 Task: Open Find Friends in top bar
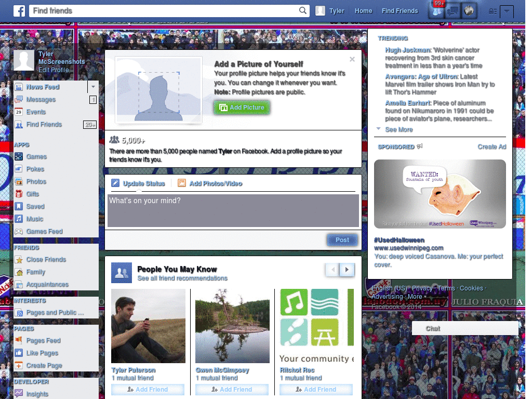(x=400, y=11)
